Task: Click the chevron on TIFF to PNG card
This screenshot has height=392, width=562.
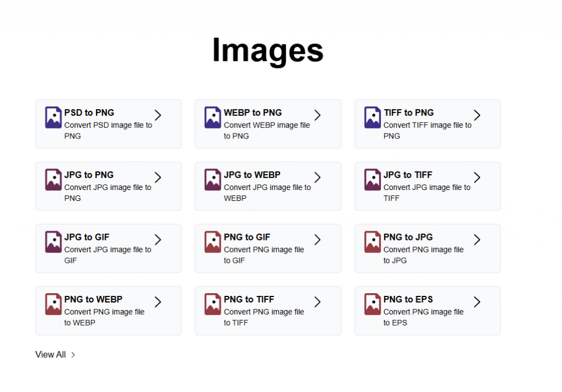Action: pyautogui.click(x=477, y=115)
